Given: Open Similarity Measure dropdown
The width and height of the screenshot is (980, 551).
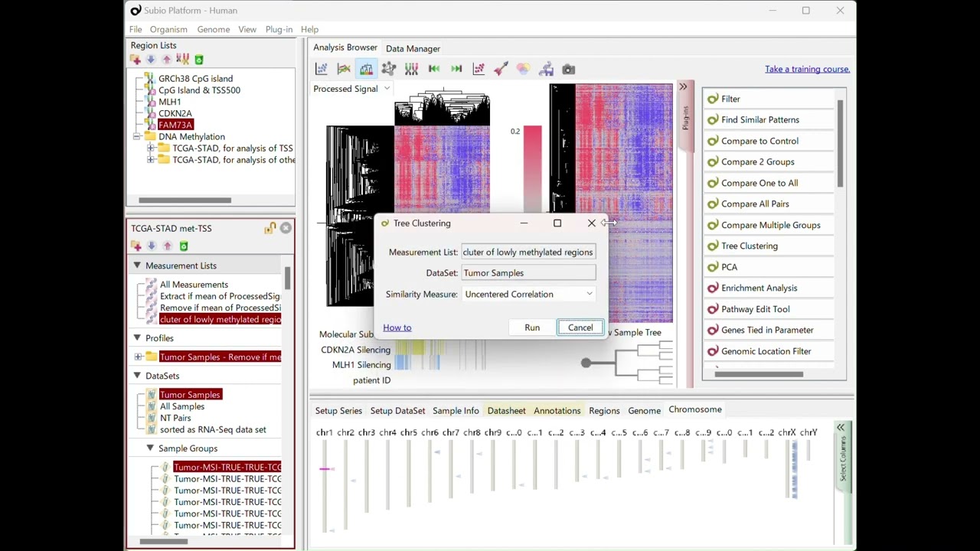Looking at the screenshot, I should (528, 294).
